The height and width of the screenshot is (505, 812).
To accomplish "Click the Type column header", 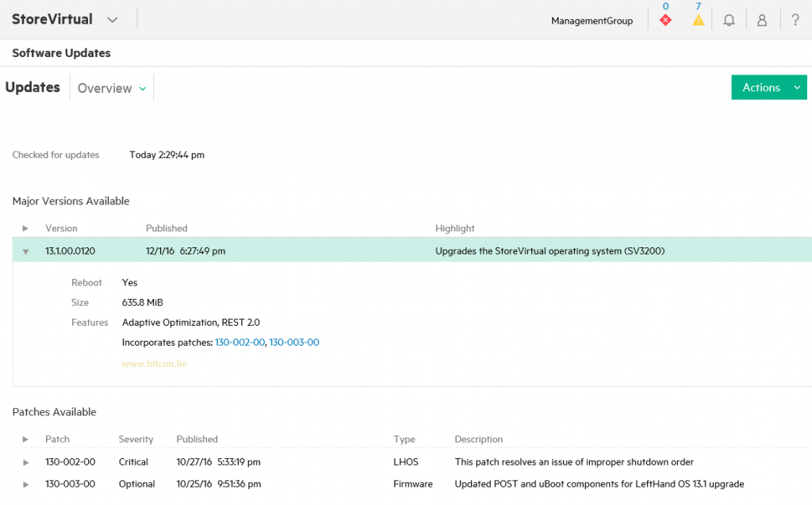I will (404, 439).
